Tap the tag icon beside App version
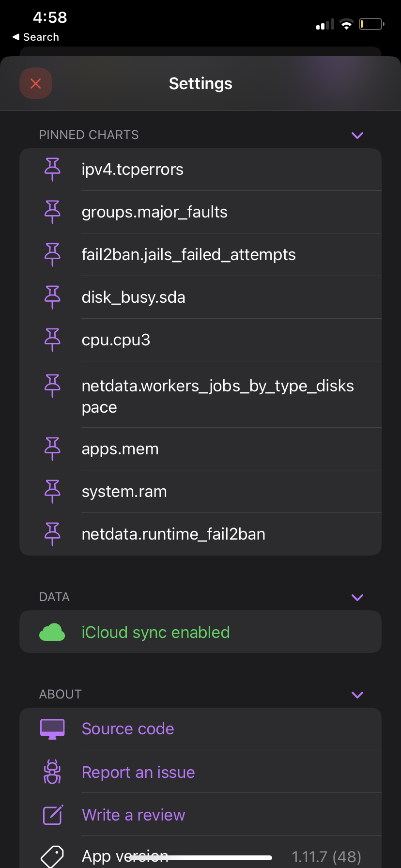Viewport: 401px width, 868px height. (52, 856)
